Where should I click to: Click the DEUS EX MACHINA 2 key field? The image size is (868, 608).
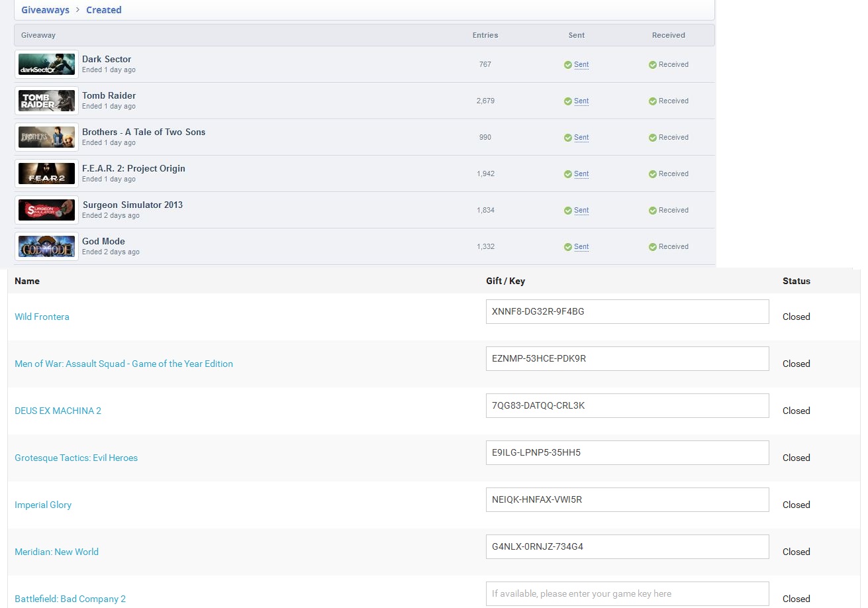pos(628,405)
